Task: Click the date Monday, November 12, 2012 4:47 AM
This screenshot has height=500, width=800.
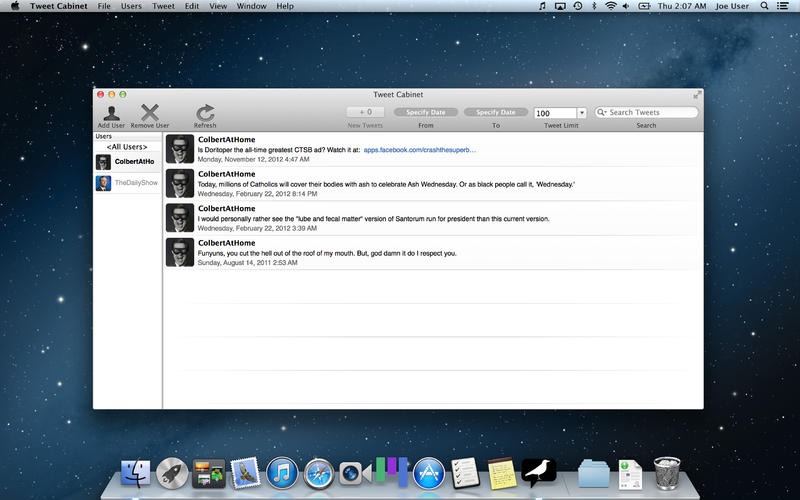Action: [x=254, y=159]
